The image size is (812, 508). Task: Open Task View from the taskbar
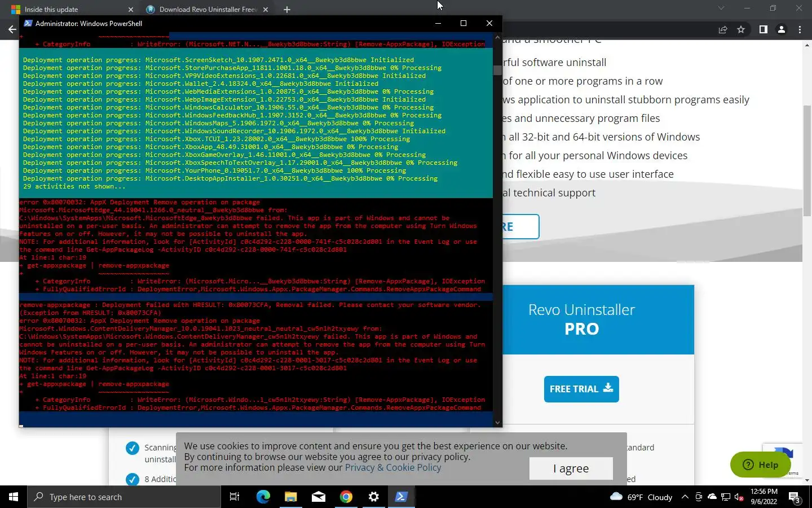click(235, 497)
